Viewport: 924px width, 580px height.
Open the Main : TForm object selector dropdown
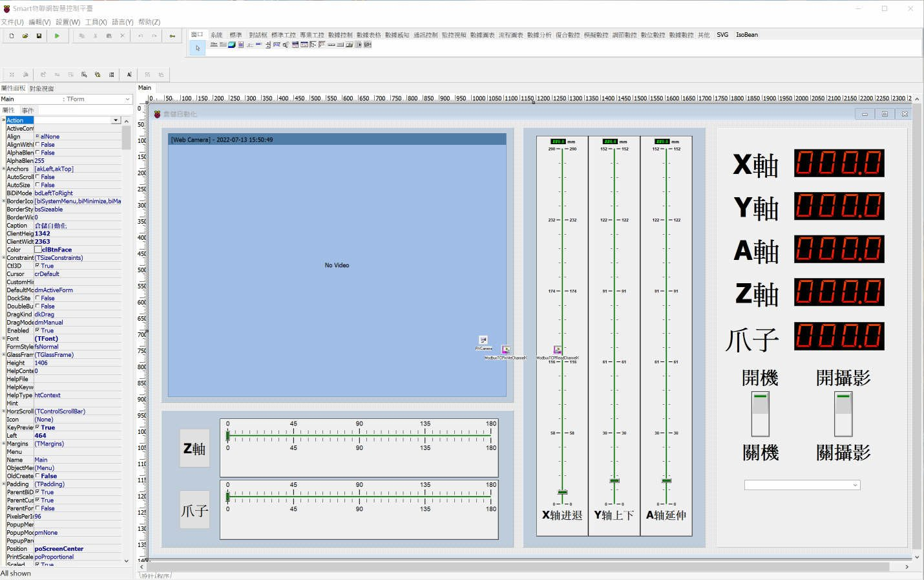pyautogui.click(x=128, y=99)
